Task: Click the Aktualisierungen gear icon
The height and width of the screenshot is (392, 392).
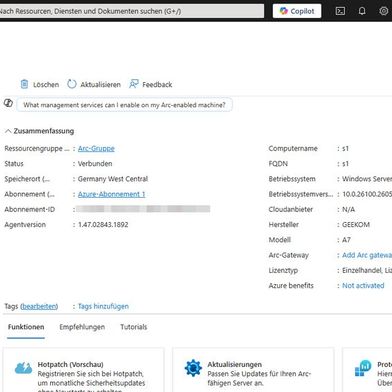Action: click(193, 368)
